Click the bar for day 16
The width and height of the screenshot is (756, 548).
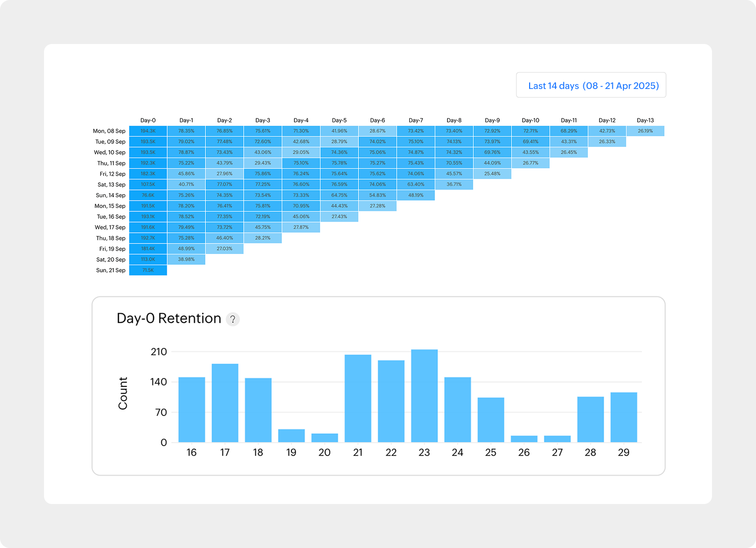pyautogui.click(x=192, y=410)
